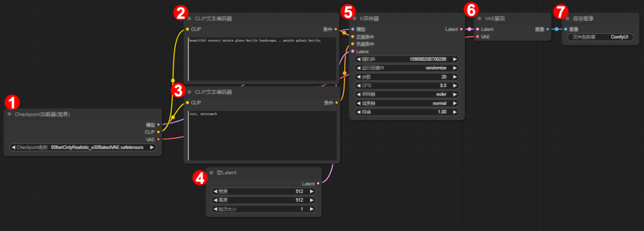
Task: Increase 降噪 with its right arrow
Action: 454,112
